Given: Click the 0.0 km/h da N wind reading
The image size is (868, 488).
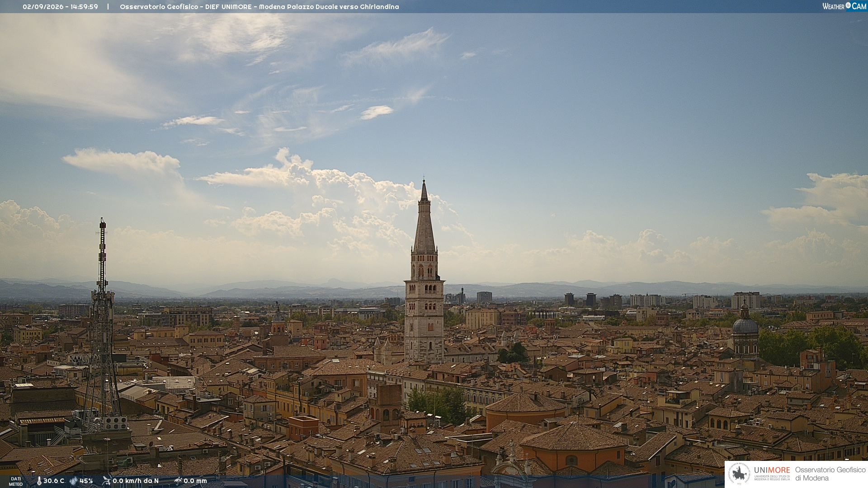Looking at the screenshot, I should coord(136,481).
